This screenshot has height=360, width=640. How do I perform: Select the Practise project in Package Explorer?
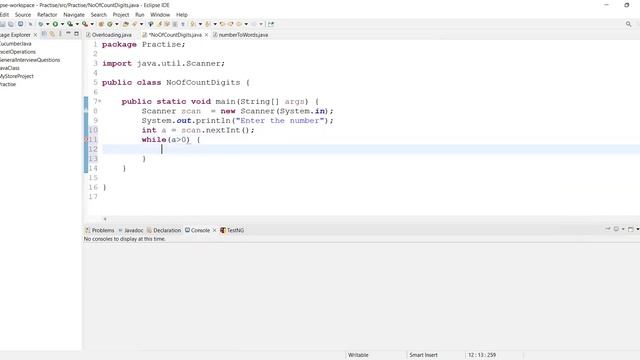coord(8,84)
